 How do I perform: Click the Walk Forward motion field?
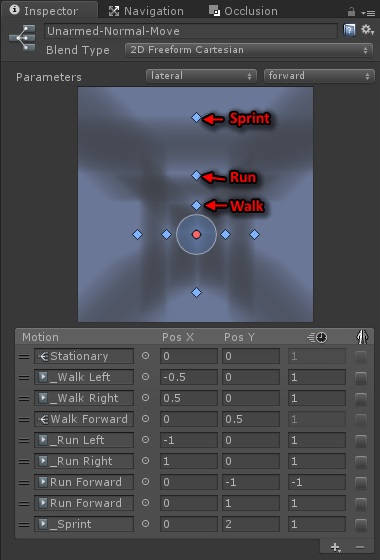[x=84, y=419]
